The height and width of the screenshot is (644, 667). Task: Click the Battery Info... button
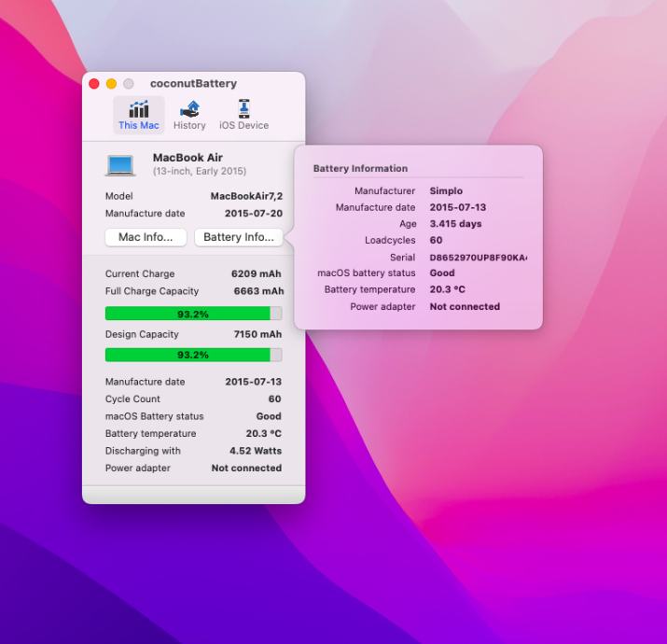(239, 237)
